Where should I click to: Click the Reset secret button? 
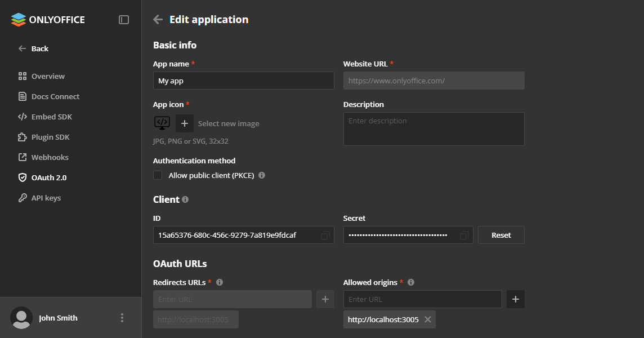(501, 235)
